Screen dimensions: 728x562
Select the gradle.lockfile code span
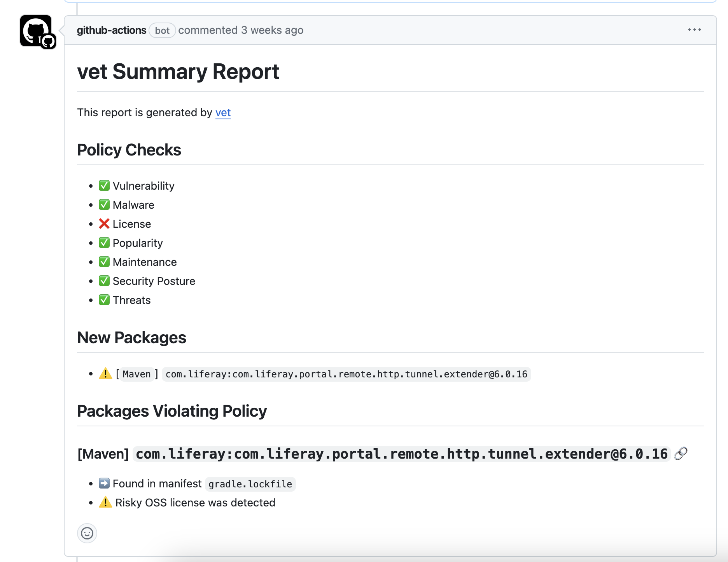coord(250,483)
